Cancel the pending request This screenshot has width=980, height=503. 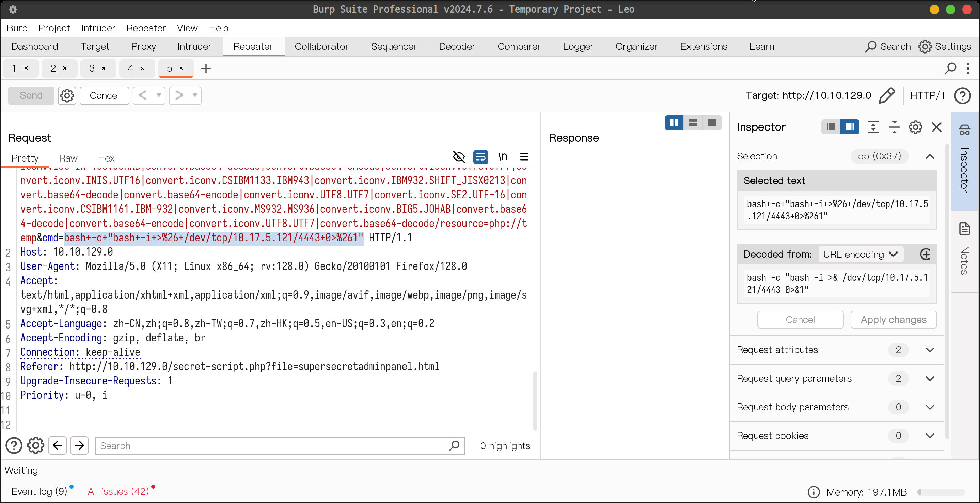pos(104,95)
